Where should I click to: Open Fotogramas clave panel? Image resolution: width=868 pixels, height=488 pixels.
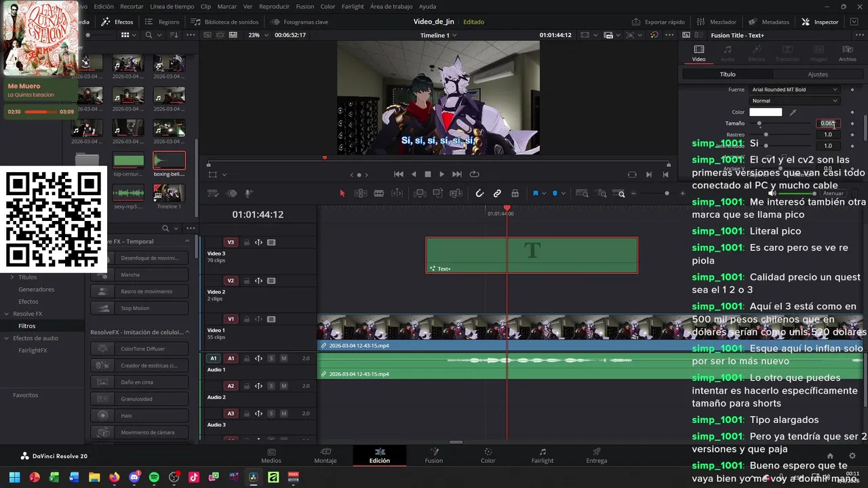[x=299, y=22]
